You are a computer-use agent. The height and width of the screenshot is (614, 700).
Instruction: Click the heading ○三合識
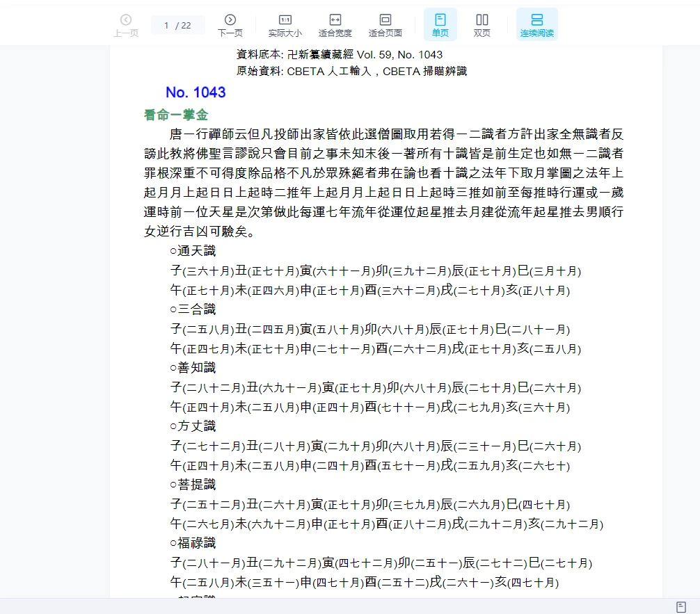point(193,309)
